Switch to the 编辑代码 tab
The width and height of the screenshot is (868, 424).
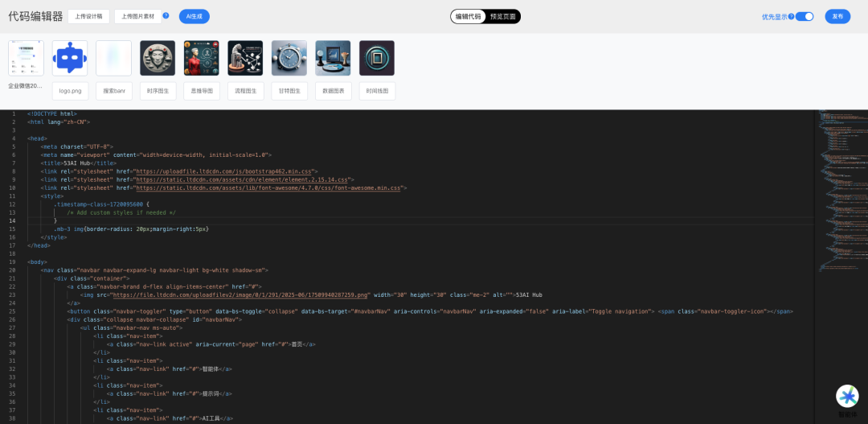coord(468,16)
